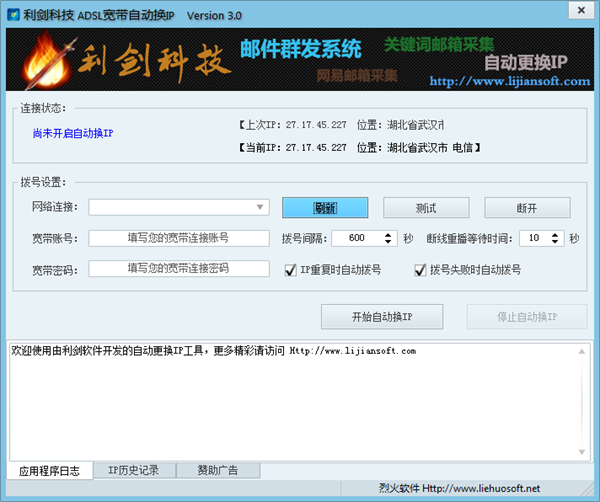Focus the 宽带密码 input field
Viewport: 600px width, 502px height.
pyautogui.click(x=179, y=268)
